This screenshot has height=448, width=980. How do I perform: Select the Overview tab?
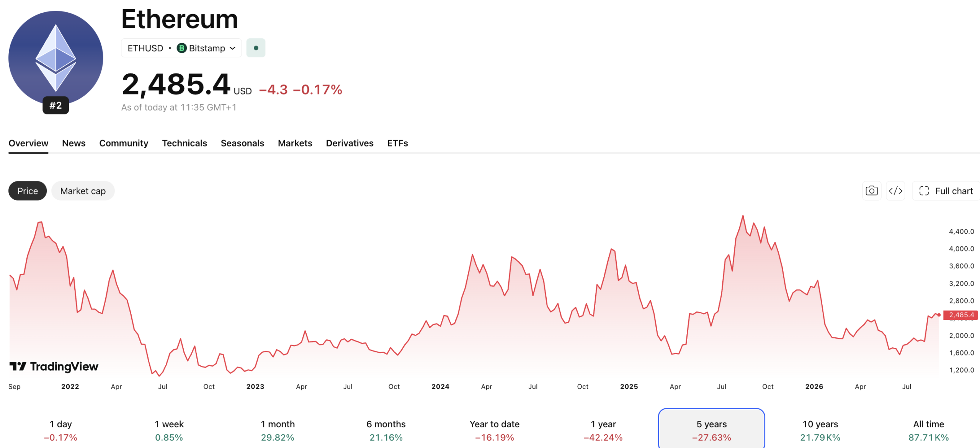(x=28, y=143)
